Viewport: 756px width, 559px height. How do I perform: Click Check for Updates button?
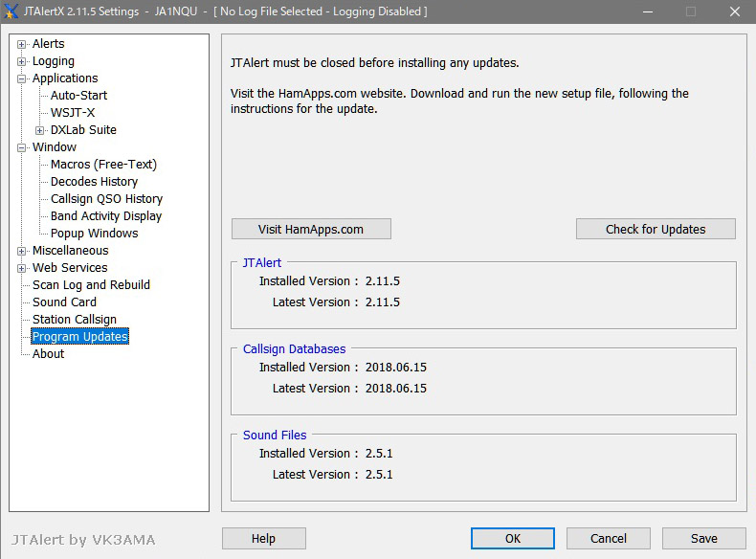[656, 229]
